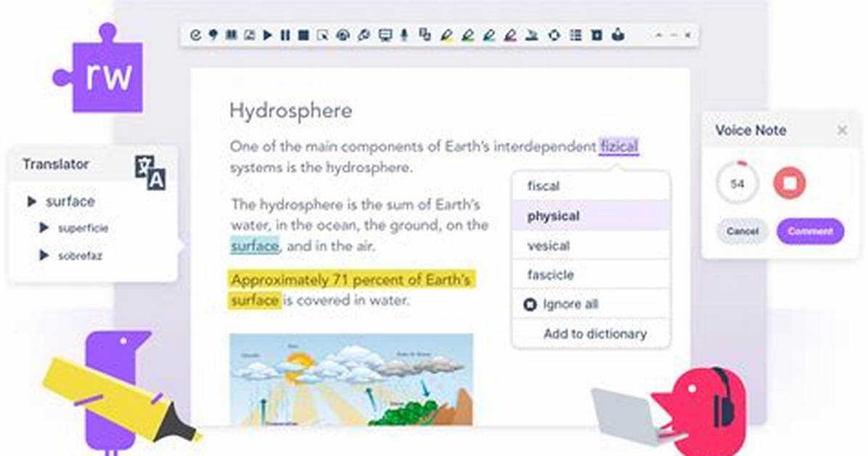This screenshot has height=456, width=868.
Task: Choose the suggestion vesical
Action: (591, 245)
